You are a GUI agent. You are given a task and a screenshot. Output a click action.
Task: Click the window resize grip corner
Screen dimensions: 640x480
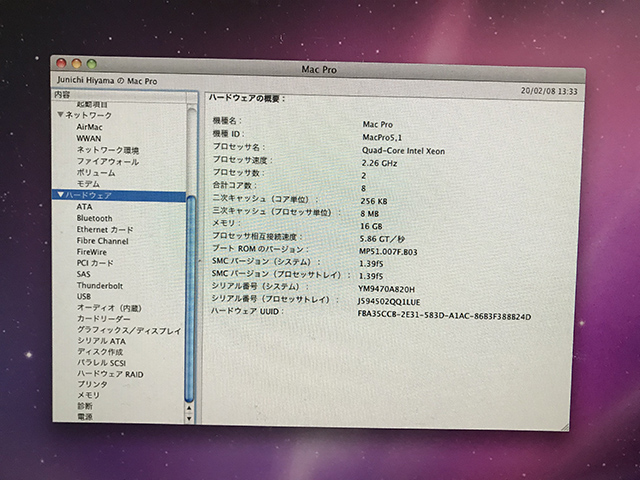[564, 427]
